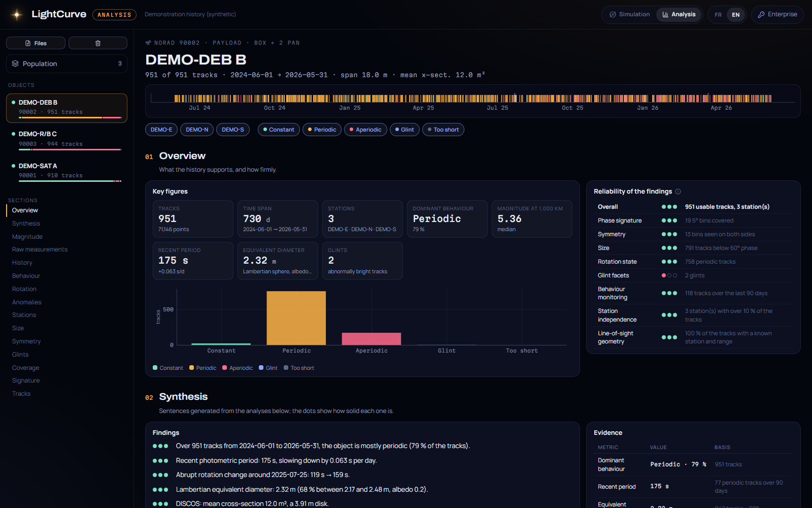Click the satellite icon before NORAD 90002
The height and width of the screenshot is (508, 812).
tap(148, 43)
